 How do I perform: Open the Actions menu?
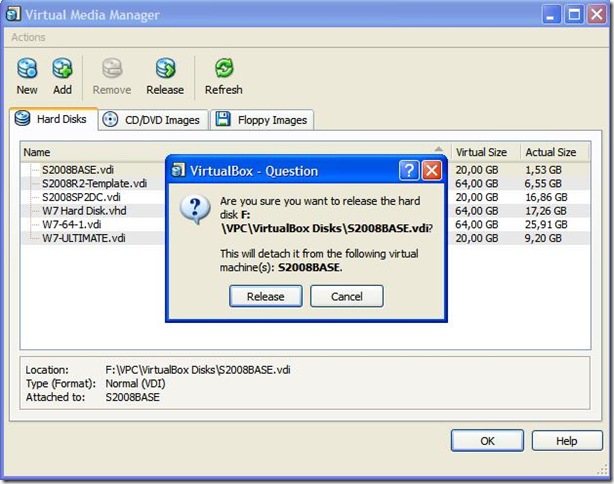[x=28, y=37]
